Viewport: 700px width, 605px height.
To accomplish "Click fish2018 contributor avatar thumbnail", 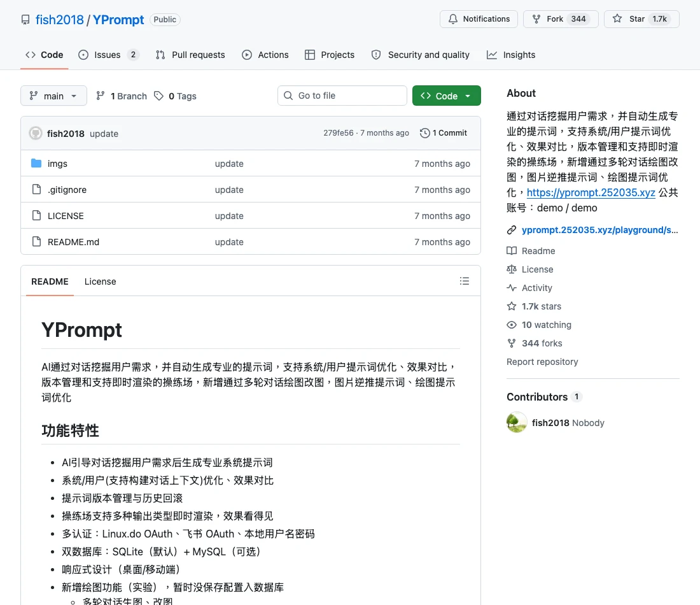I will point(517,423).
